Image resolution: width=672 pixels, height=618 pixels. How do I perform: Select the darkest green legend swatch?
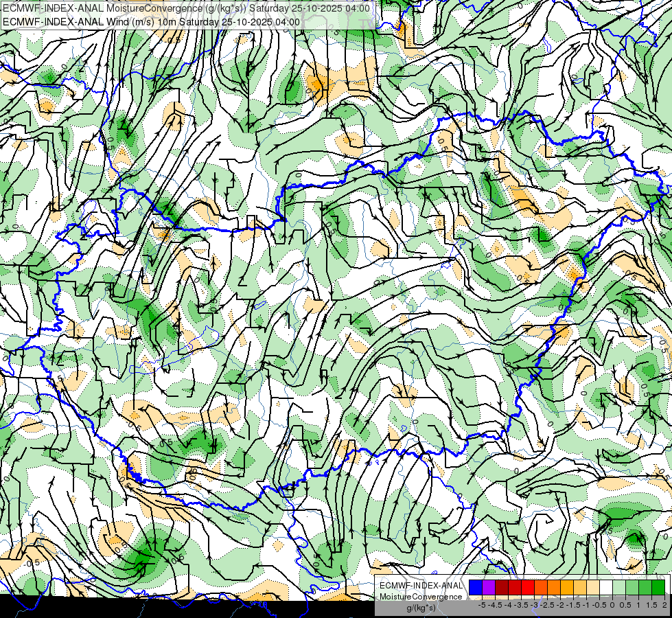tap(658, 587)
